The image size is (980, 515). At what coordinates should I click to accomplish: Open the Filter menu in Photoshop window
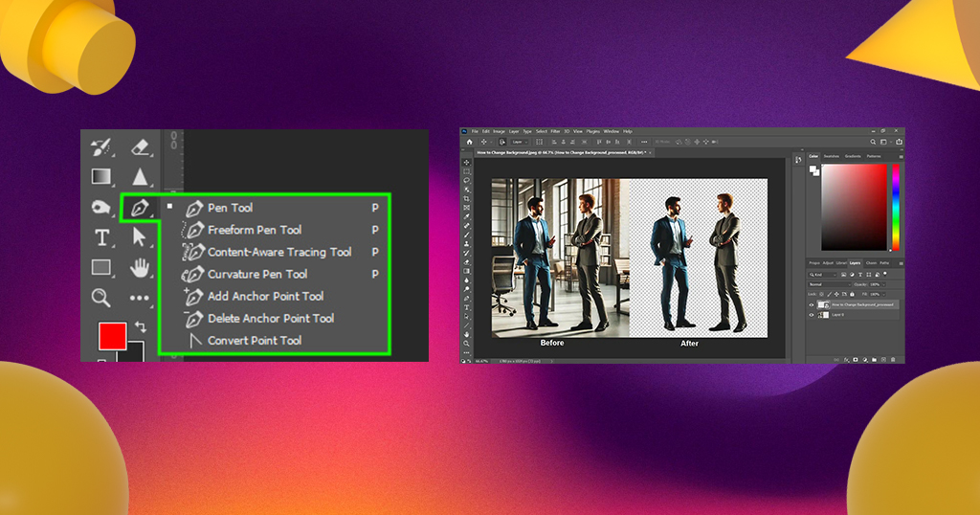(x=556, y=131)
